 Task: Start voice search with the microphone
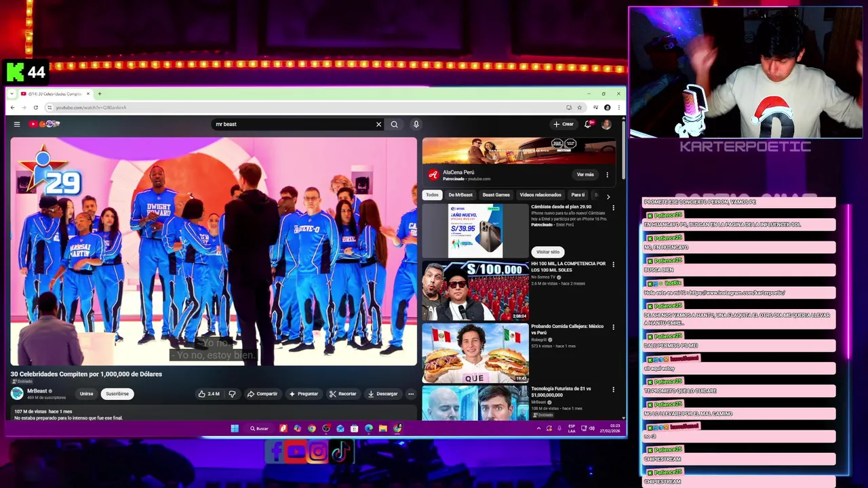coord(416,124)
